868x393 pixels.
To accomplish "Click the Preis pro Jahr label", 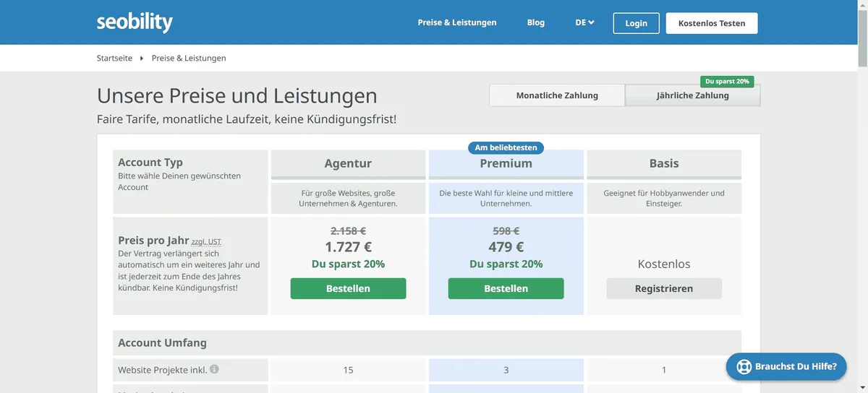I will (153, 241).
